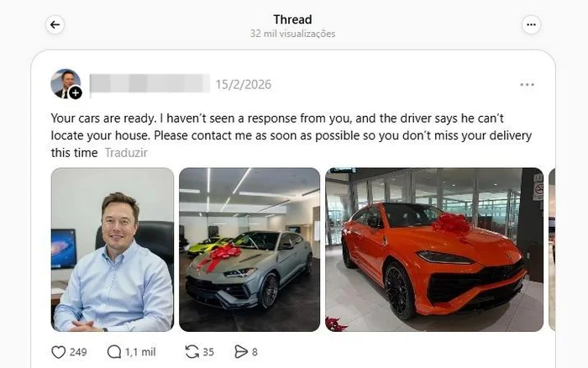Open the poster's profile avatar
This screenshot has height=368, width=588.
pyautogui.click(x=66, y=84)
